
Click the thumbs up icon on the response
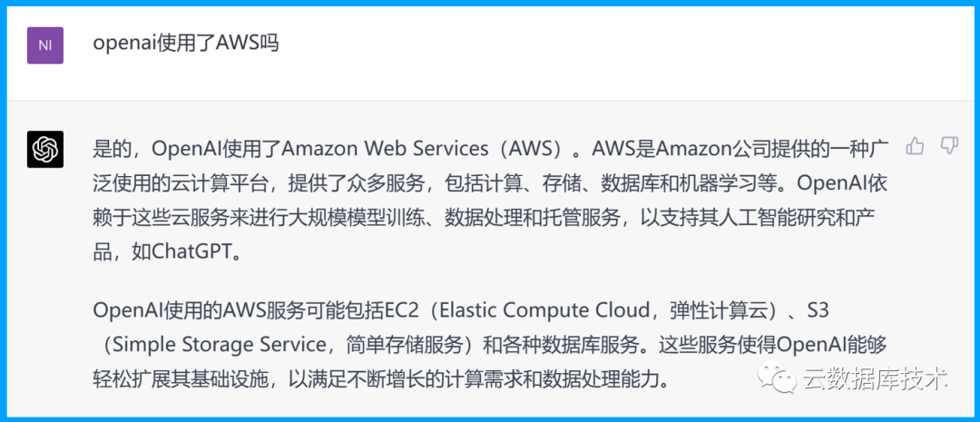point(916,145)
